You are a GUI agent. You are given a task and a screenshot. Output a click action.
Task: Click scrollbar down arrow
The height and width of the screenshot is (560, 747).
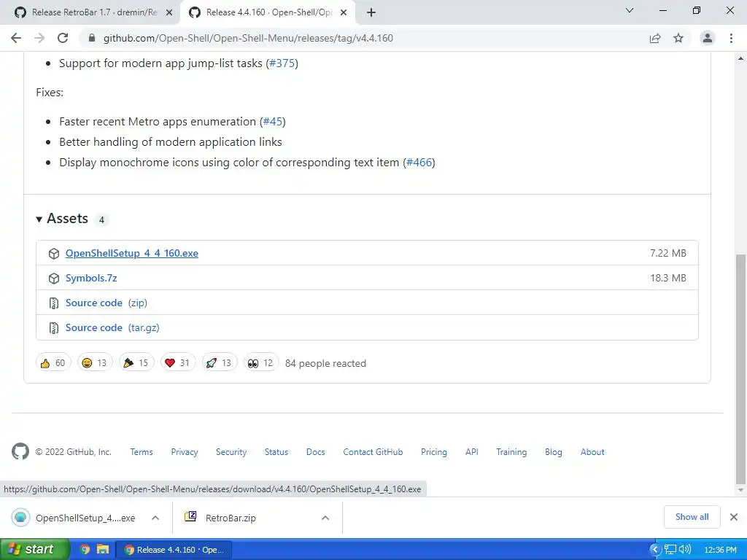(x=741, y=490)
